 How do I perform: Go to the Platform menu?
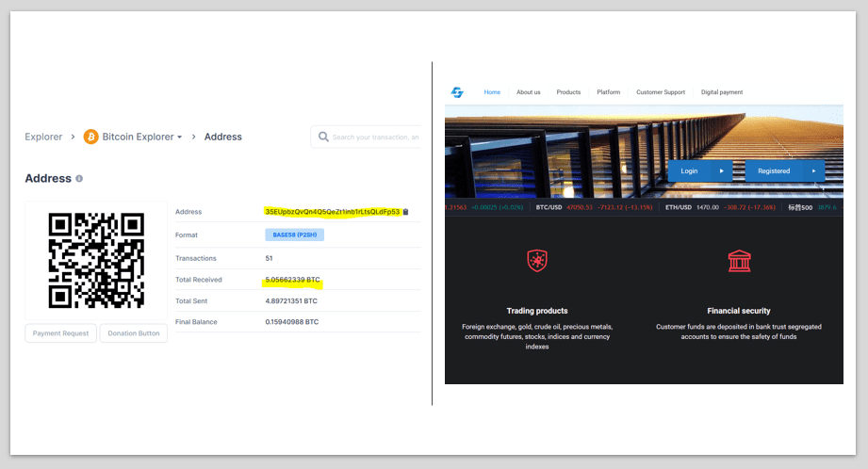[608, 92]
